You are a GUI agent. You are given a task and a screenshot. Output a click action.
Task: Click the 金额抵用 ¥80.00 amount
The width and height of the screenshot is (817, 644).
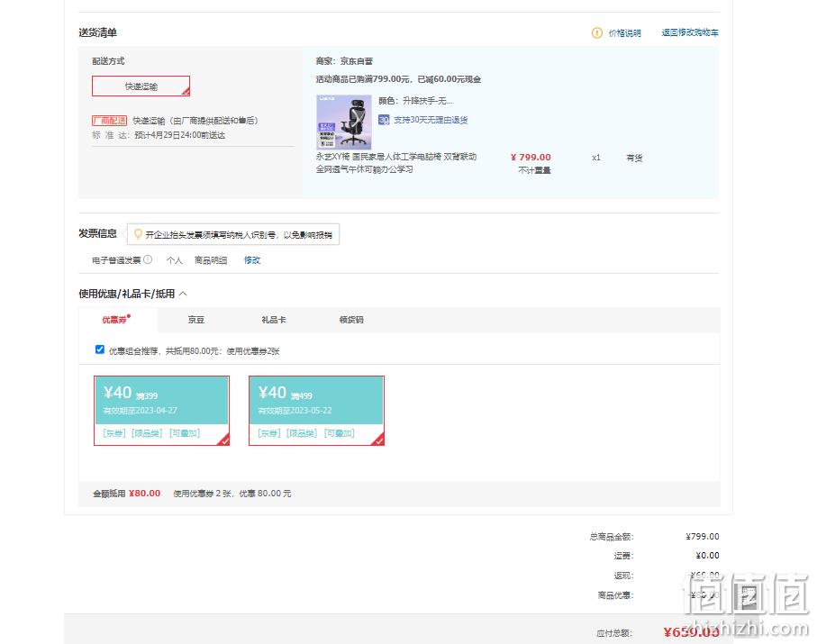(x=144, y=493)
